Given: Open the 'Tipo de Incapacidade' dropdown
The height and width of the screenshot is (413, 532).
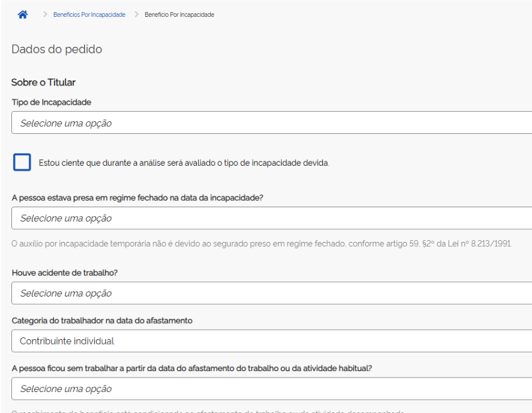Looking at the screenshot, I should click(x=271, y=123).
